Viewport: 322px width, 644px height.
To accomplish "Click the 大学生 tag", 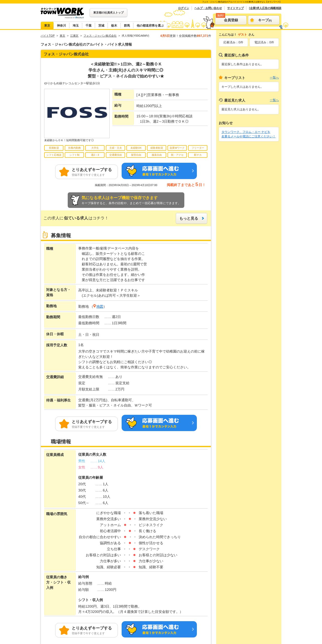I will pos(95,148).
